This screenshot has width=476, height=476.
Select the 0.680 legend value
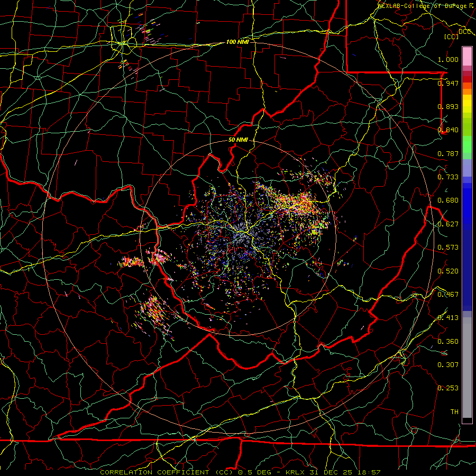448,200
